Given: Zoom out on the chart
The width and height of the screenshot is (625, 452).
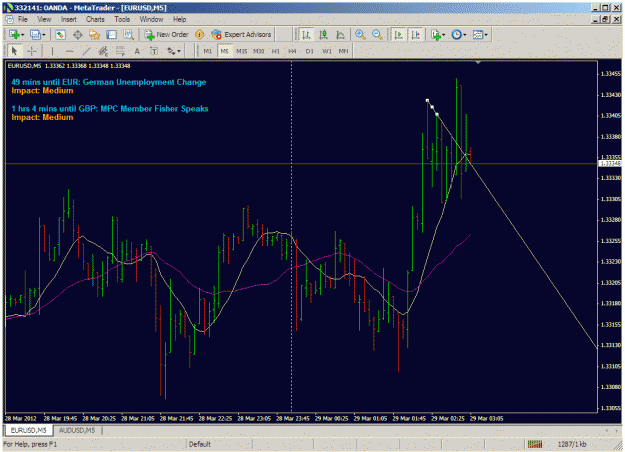Looking at the screenshot, I should (377, 35).
